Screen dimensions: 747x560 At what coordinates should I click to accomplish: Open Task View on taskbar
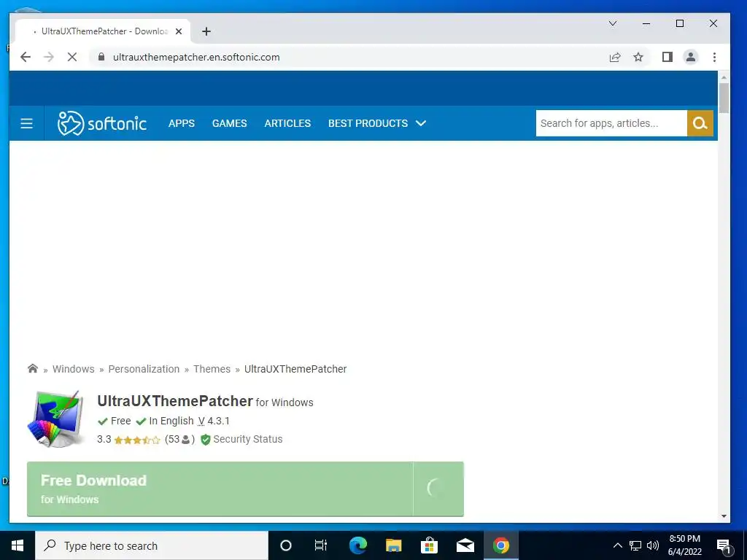[321, 545]
